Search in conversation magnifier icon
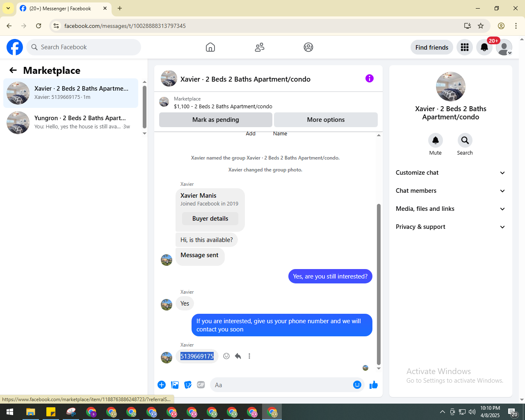 pos(465,140)
